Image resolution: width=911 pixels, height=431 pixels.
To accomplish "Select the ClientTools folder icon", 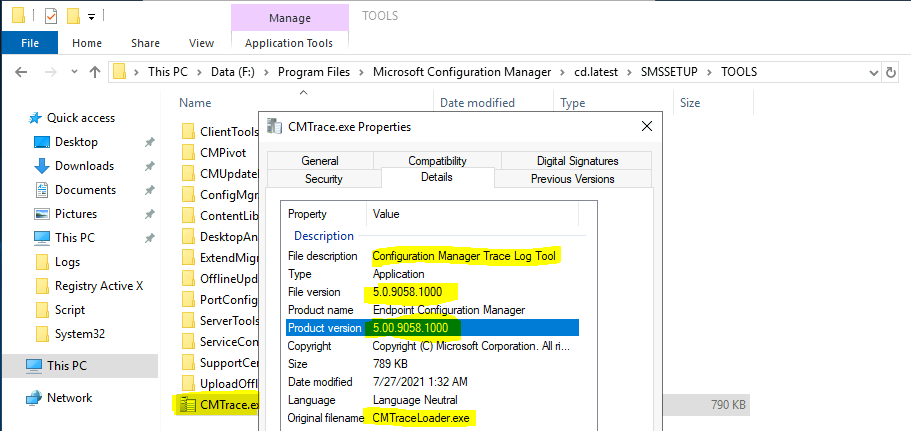I will point(188,131).
